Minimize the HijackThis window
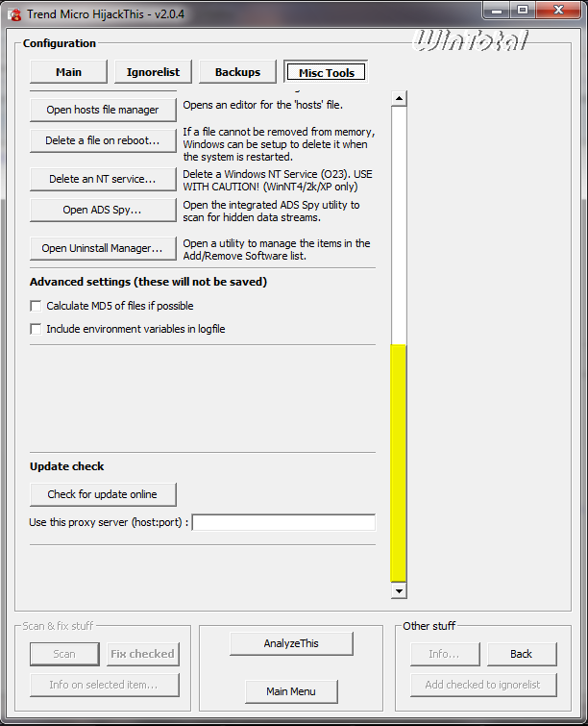This screenshot has width=588, height=726. pos(497,11)
